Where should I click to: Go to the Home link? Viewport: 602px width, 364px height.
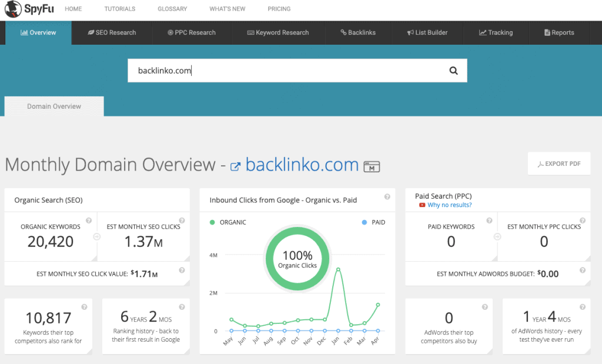click(73, 9)
